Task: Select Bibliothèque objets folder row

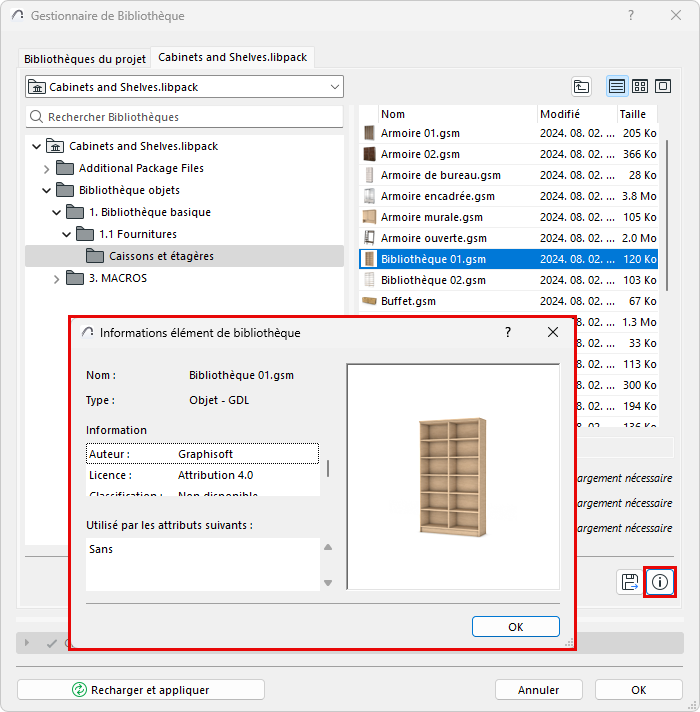Action: pyautogui.click(x=184, y=190)
